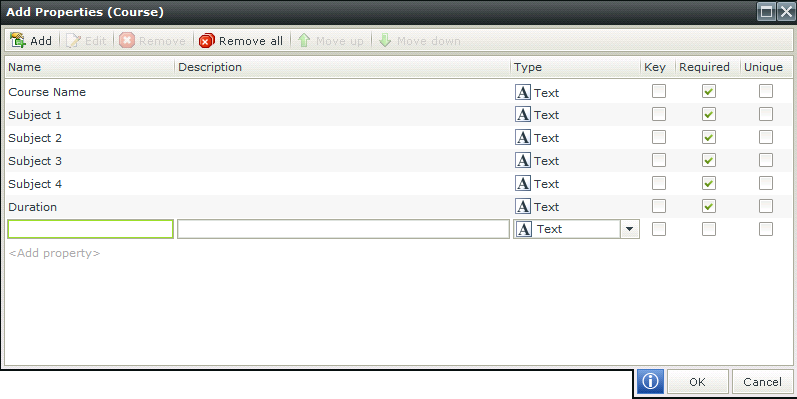
Task: Select the Subject 1 row
Action: [399, 115]
